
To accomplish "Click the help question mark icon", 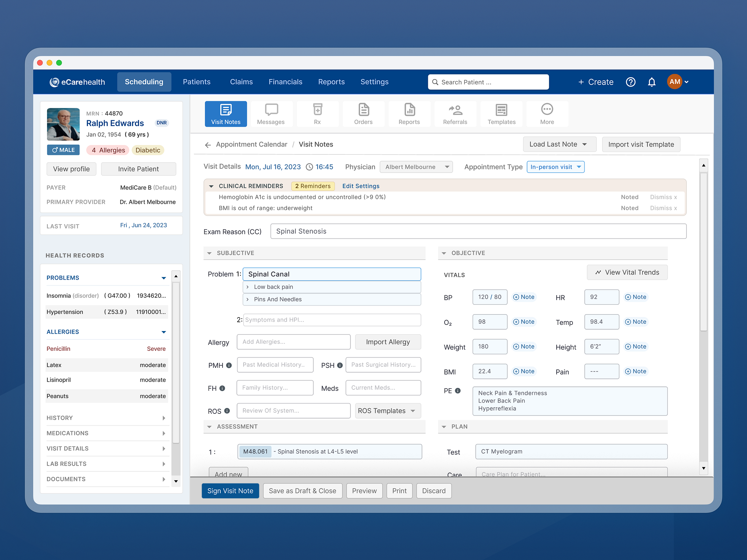I will coord(631,82).
